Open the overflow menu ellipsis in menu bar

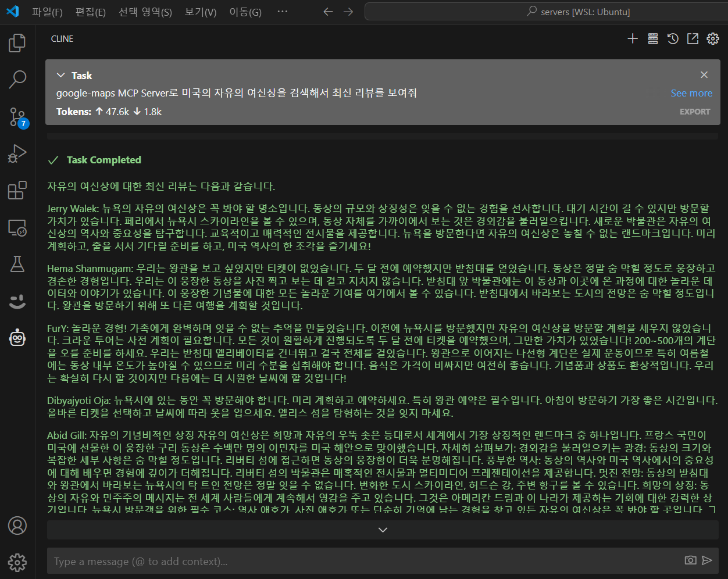[x=283, y=12]
